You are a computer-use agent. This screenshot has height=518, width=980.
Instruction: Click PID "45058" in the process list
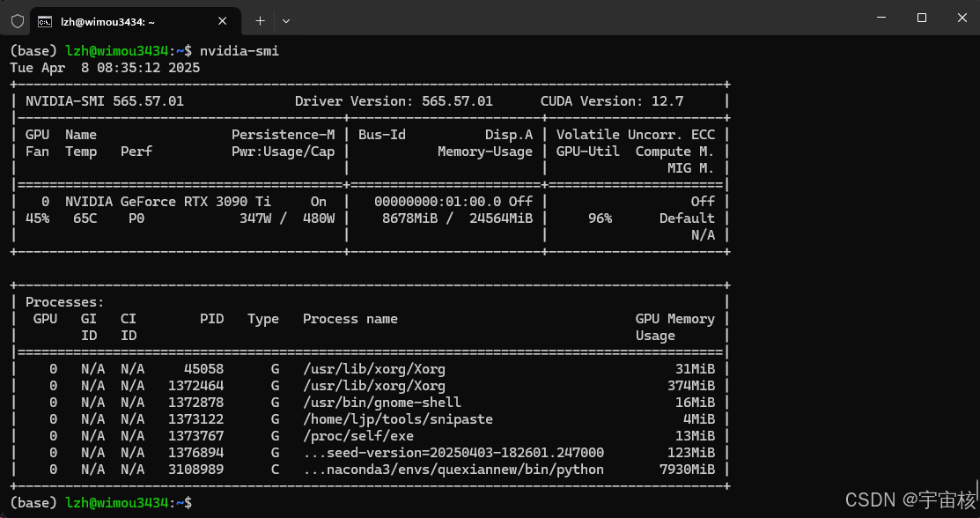click(203, 369)
